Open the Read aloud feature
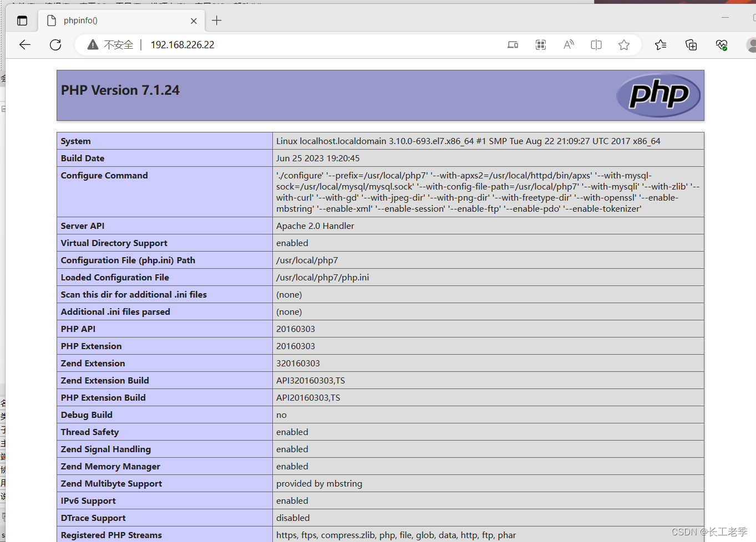The width and height of the screenshot is (756, 542). click(568, 45)
